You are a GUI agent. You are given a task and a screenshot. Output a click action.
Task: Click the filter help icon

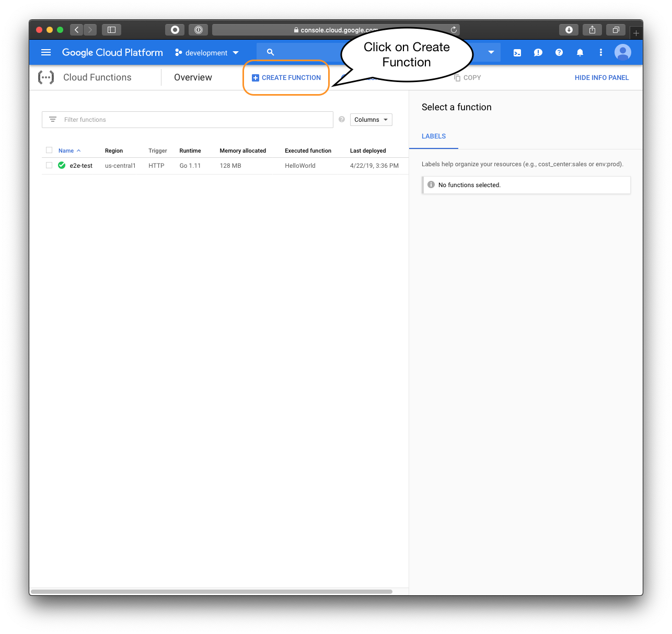tap(342, 119)
